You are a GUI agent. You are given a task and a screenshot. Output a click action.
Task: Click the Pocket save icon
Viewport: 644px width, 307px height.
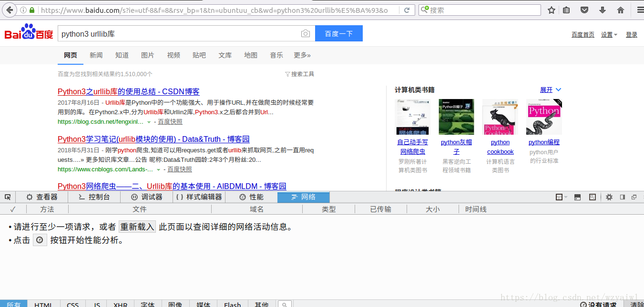(x=584, y=10)
